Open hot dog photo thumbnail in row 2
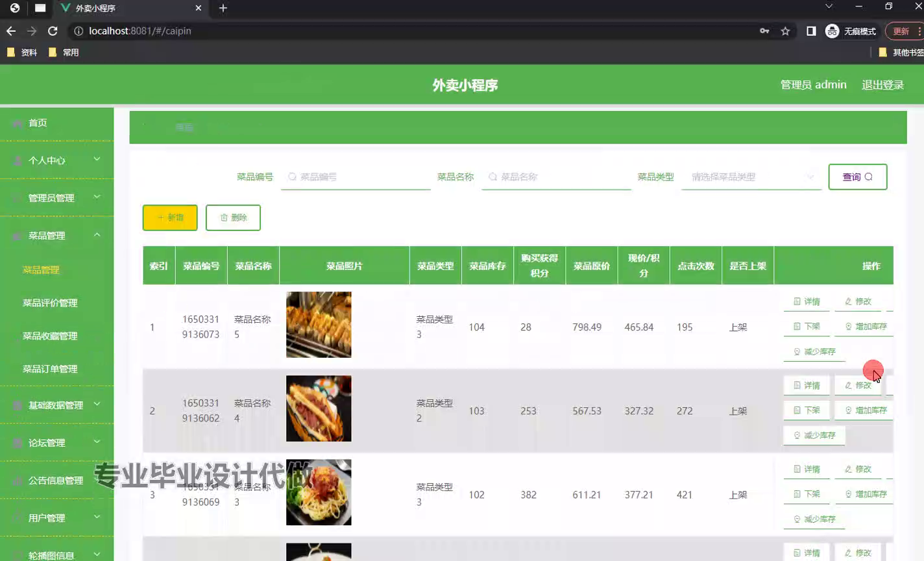Viewport: 924px width, 561px height. [319, 408]
